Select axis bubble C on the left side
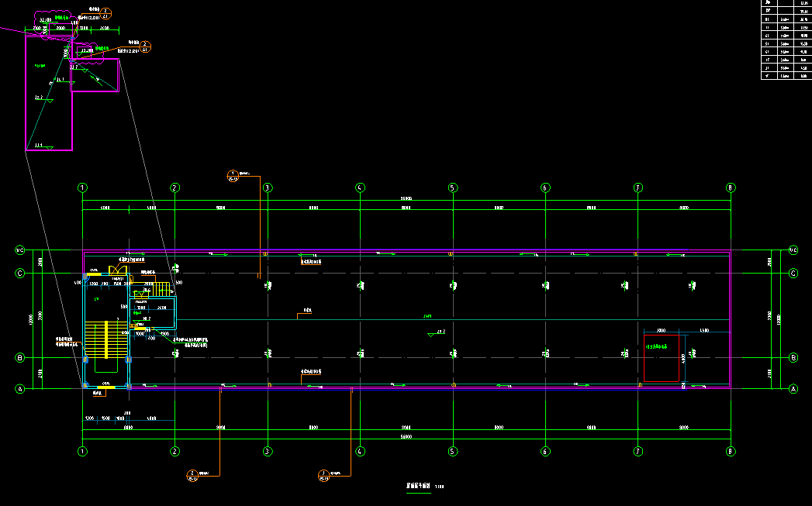The image size is (812, 506). 20,274
